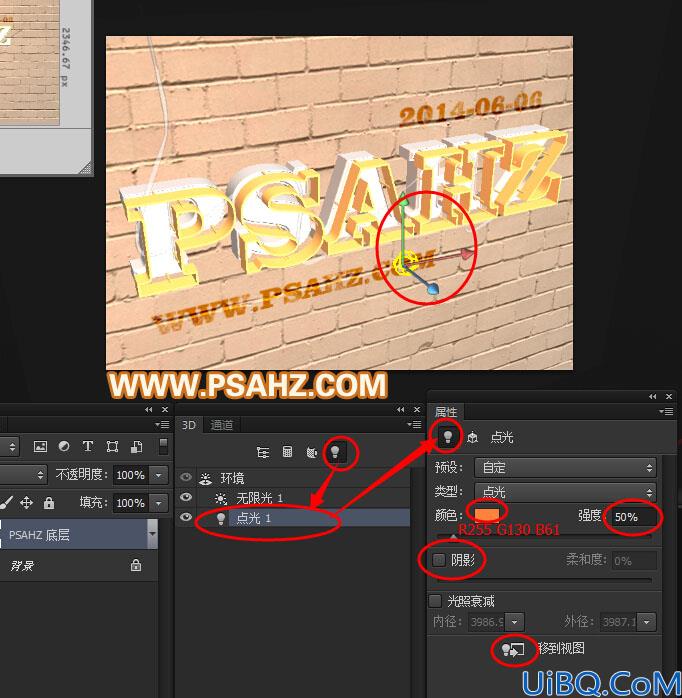Collapse the 3D panel with double-arrow
682x698 pixels.
(401, 410)
